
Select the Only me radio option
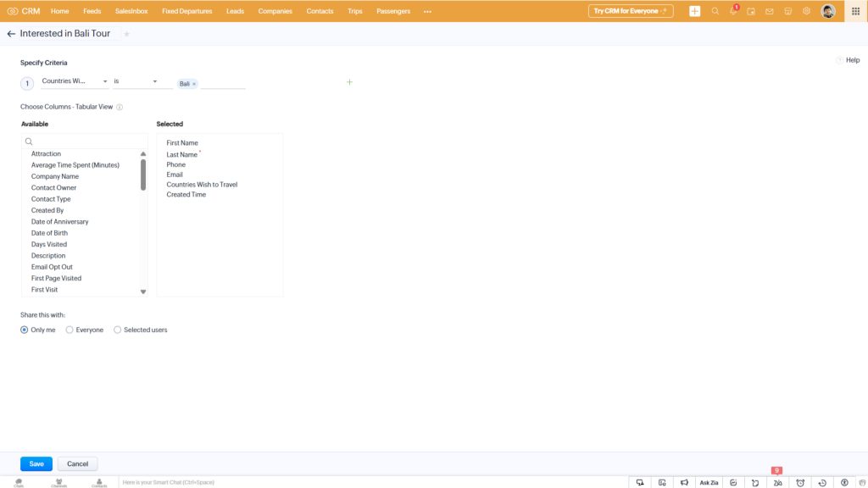25,330
